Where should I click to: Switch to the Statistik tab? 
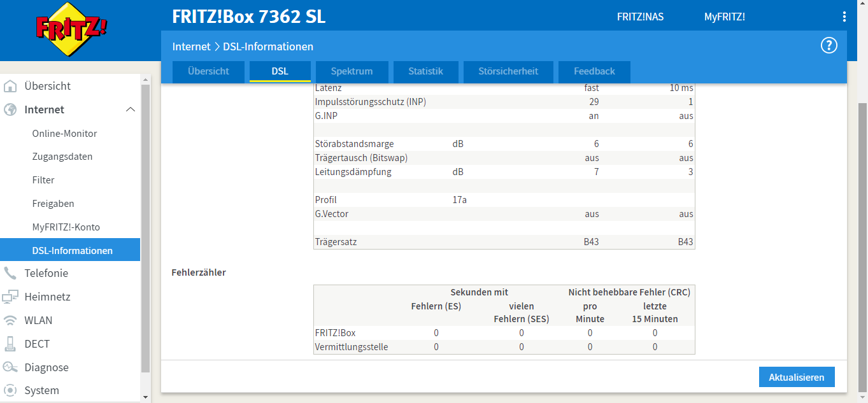[x=425, y=71]
